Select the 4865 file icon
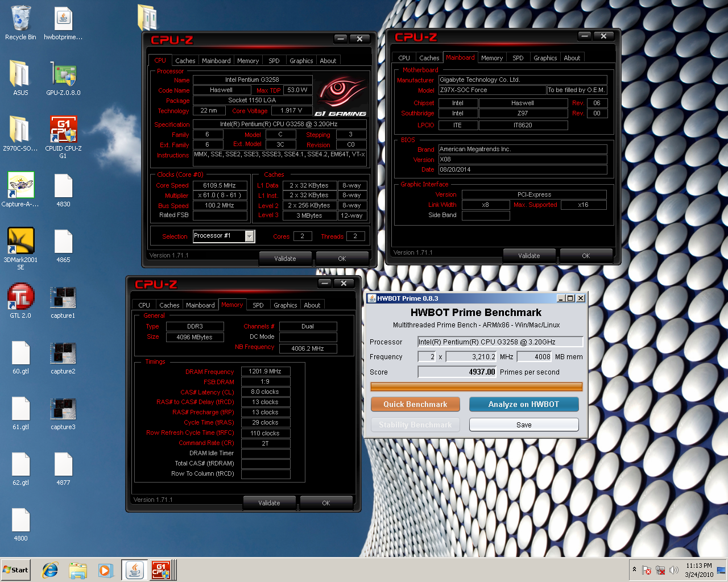The image size is (728, 582). click(x=63, y=245)
